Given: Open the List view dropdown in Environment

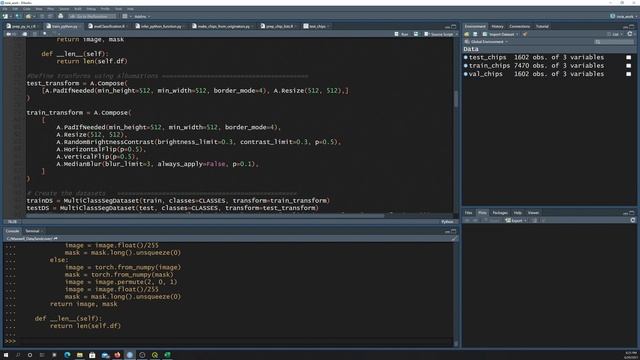Looking at the screenshot, I should tap(615, 34).
